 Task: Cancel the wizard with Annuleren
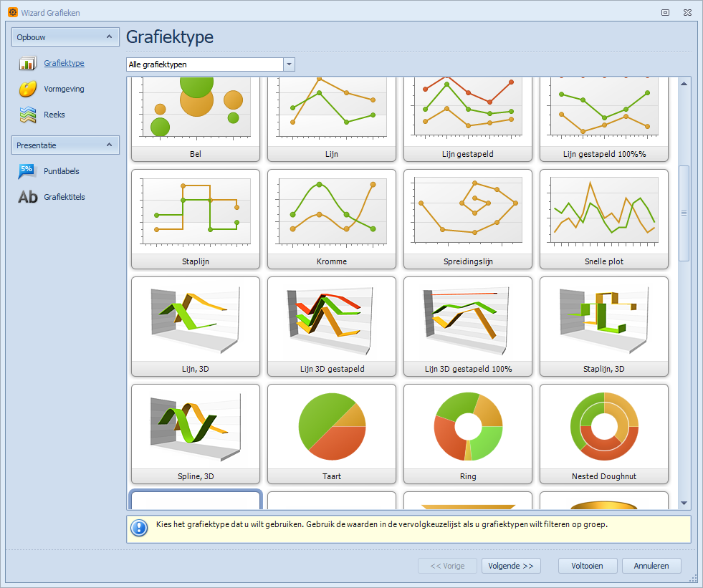pyautogui.click(x=651, y=566)
